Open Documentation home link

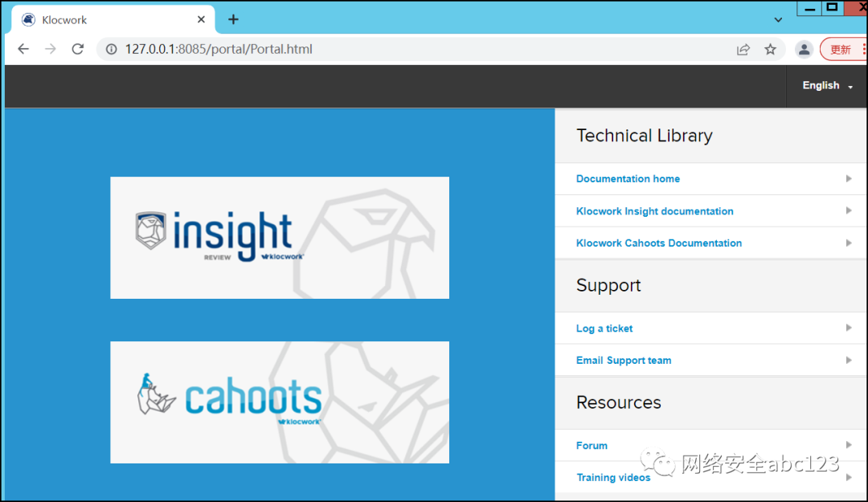(x=628, y=179)
